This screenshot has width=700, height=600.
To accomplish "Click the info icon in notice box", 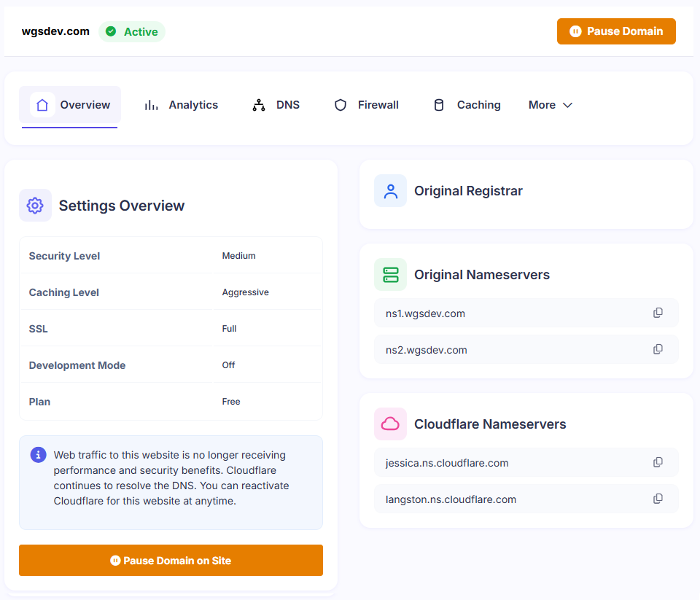I will 39,455.
